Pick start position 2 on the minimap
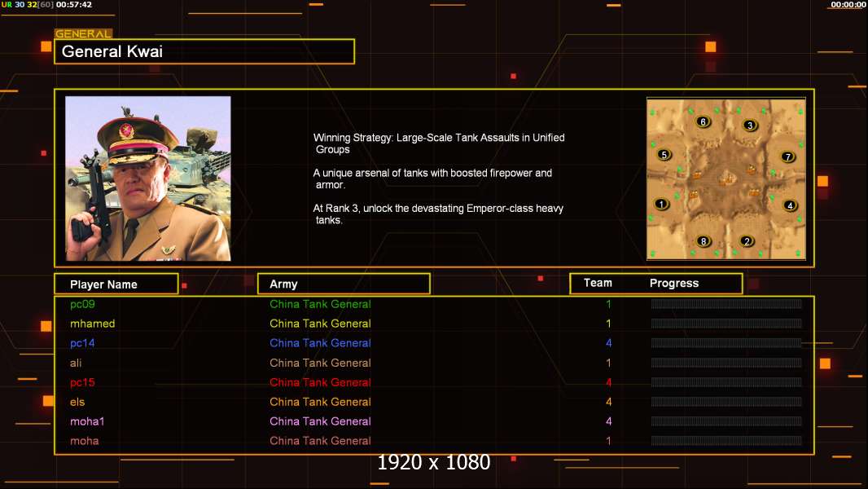This screenshot has height=489, width=868. 747,241
